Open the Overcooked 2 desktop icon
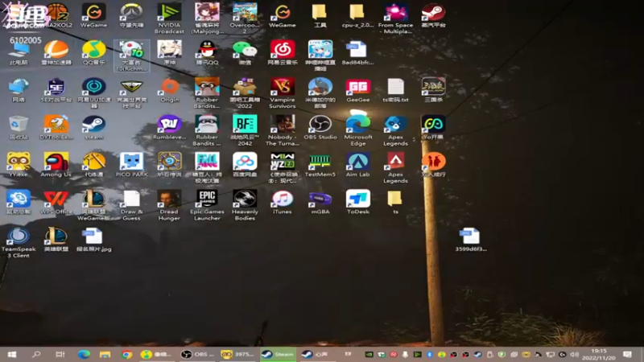The image size is (644, 362). click(245, 18)
